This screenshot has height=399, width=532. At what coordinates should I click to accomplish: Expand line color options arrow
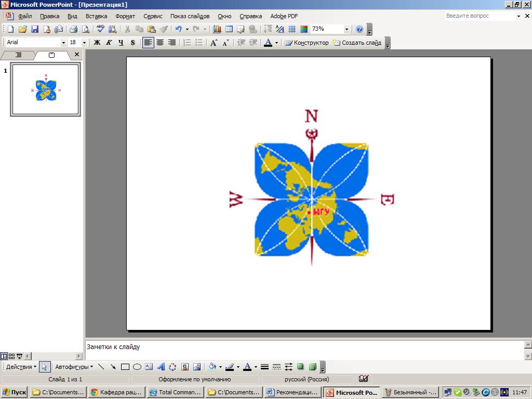tap(238, 367)
